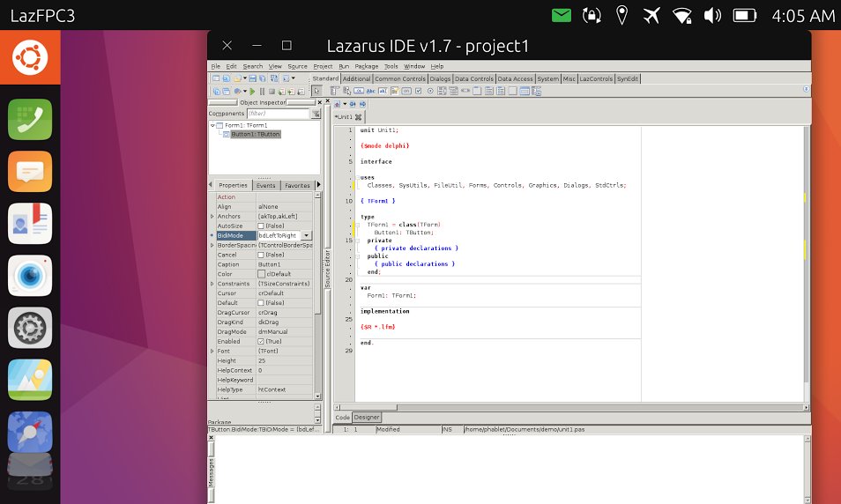Click the Stop debugger square icon
The image size is (841, 504).
click(x=272, y=92)
